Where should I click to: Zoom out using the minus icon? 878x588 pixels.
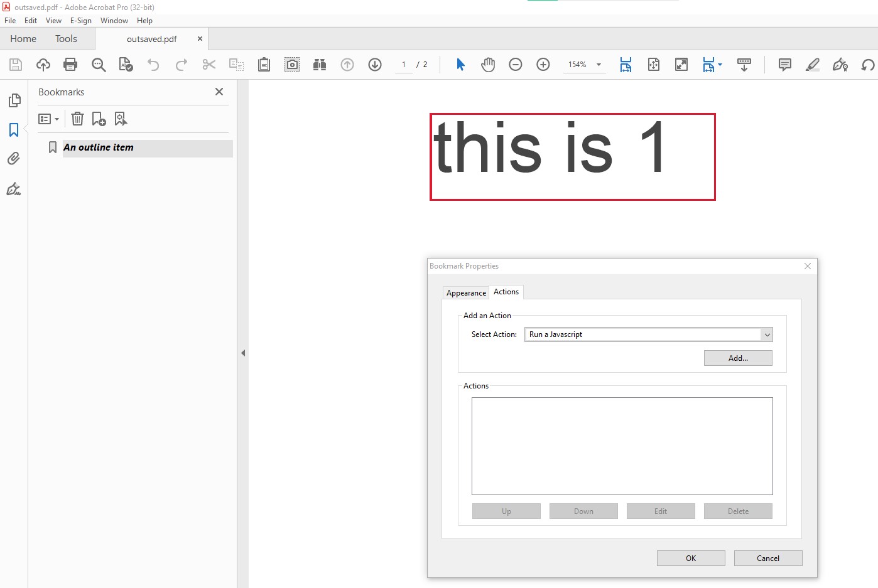(515, 65)
